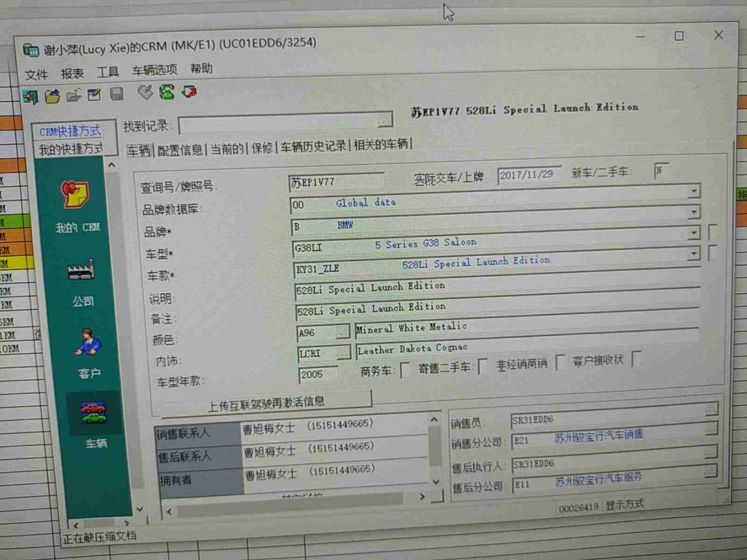Select the CRM快捷方式 shortcut tab

coord(70,131)
